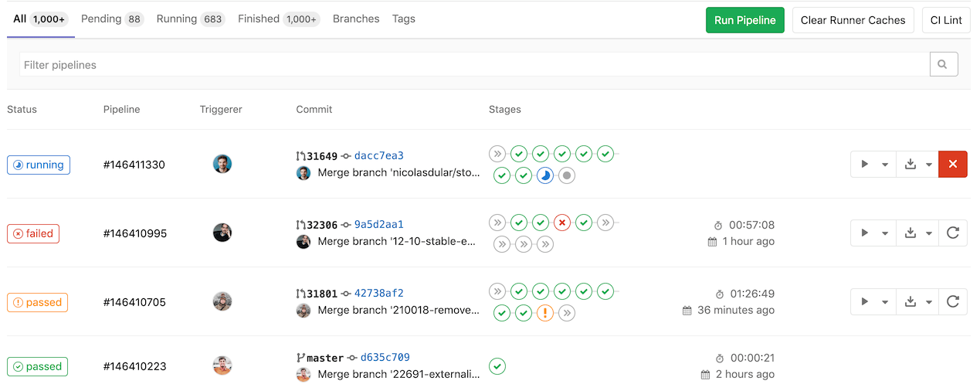This screenshot has width=980, height=391.
Task: Expand manual jobs dropdown for pipeline #146411330
Action: click(873, 165)
